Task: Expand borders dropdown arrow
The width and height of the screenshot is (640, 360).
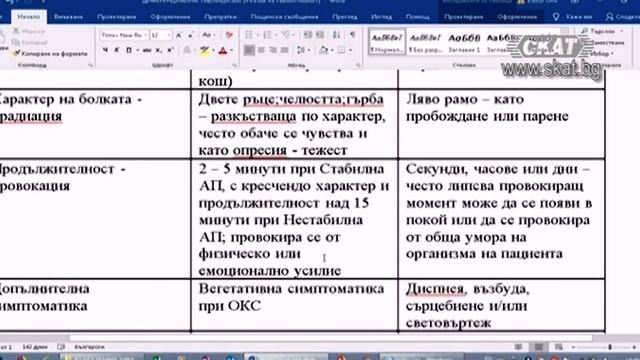Action: 350,51
